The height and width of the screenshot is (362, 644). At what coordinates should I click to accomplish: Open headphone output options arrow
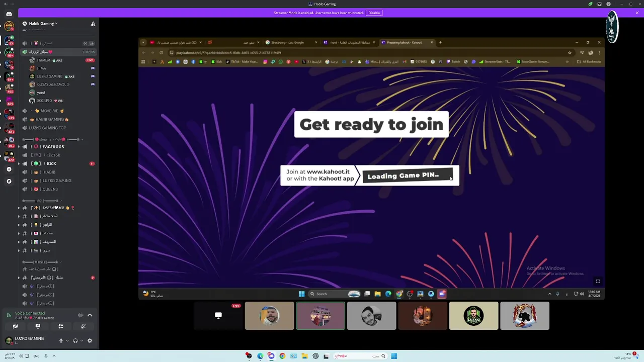coord(82,340)
